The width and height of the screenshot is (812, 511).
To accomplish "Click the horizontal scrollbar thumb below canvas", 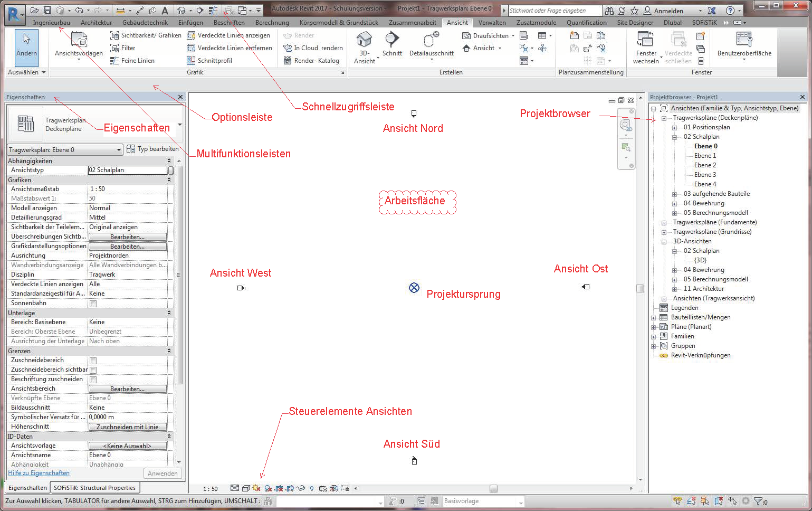I will (x=493, y=489).
